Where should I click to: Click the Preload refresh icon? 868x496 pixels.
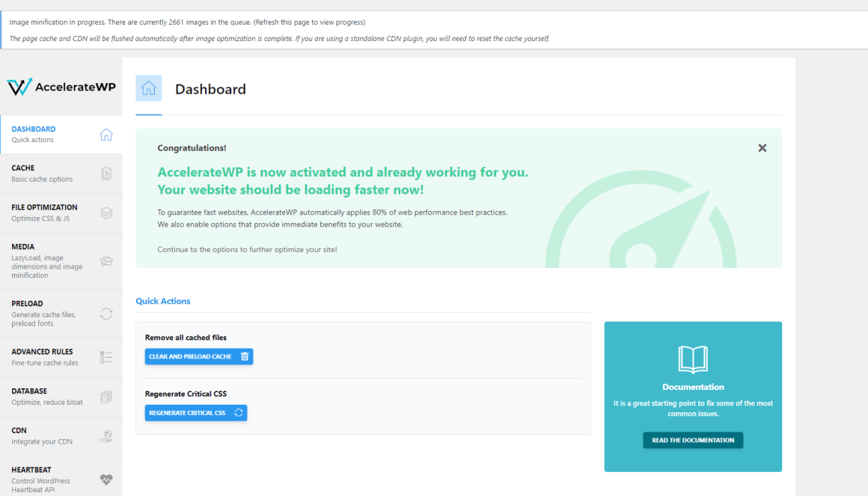pos(106,314)
